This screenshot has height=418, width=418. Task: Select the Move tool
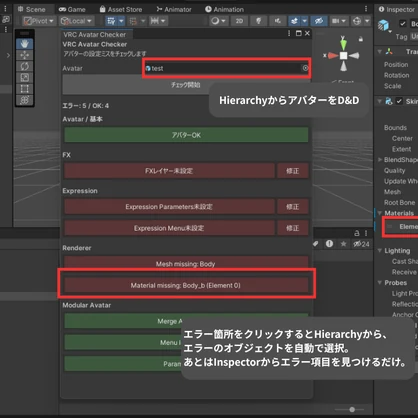pyautogui.click(x=25, y=55)
